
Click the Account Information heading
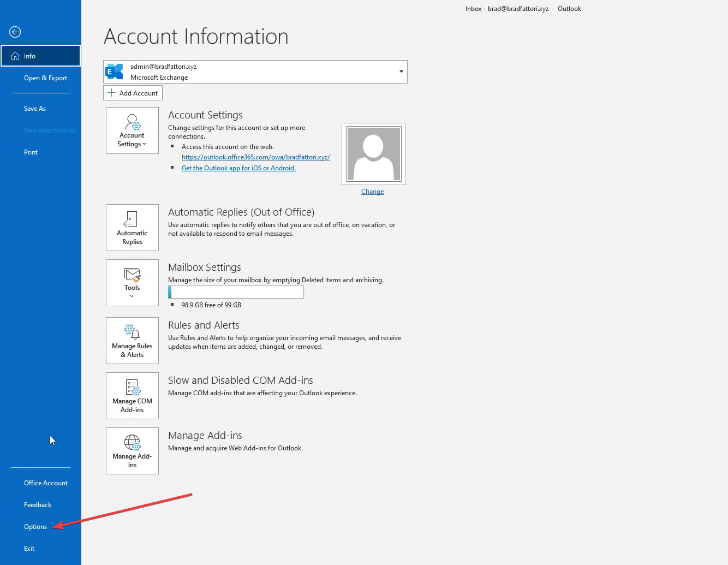point(196,37)
